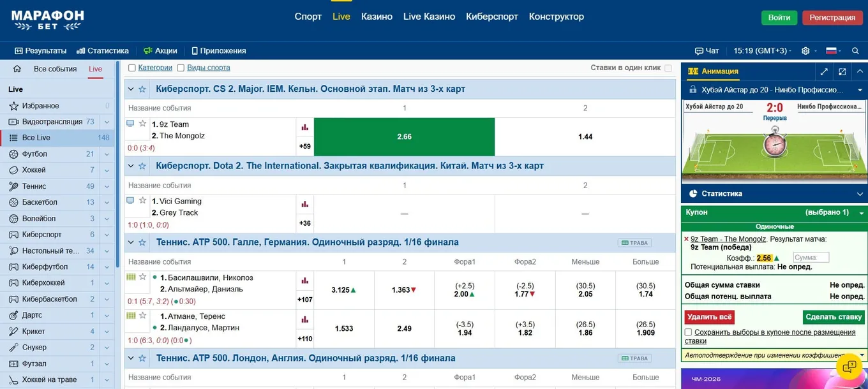Collapse the CS 2 Major IEM category
Screen dimensions: 868x389
pos(131,89)
